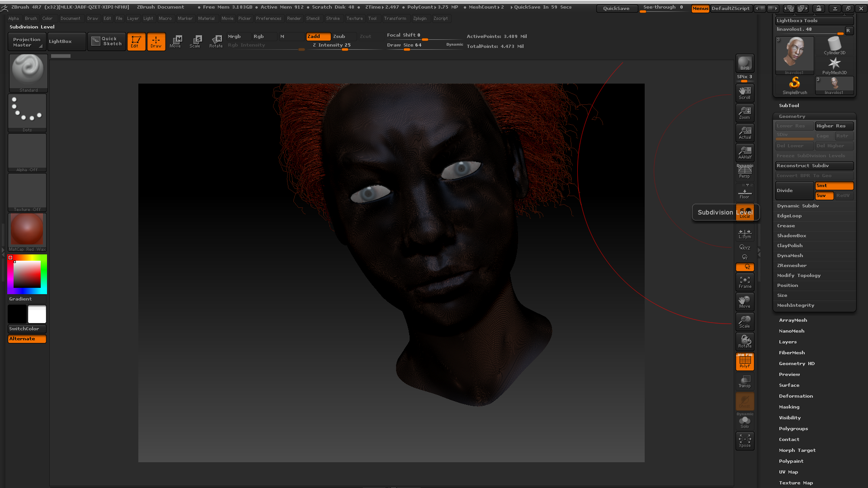Expand the Dynamic Subdiv section
The height and width of the screenshot is (488, 868).
(797, 206)
